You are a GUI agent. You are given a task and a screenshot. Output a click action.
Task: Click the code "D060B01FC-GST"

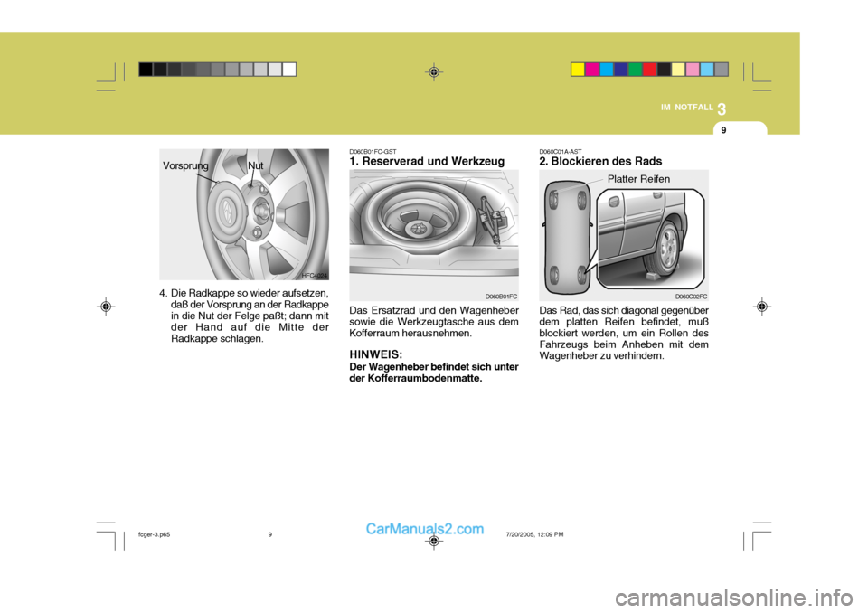click(x=373, y=151)
